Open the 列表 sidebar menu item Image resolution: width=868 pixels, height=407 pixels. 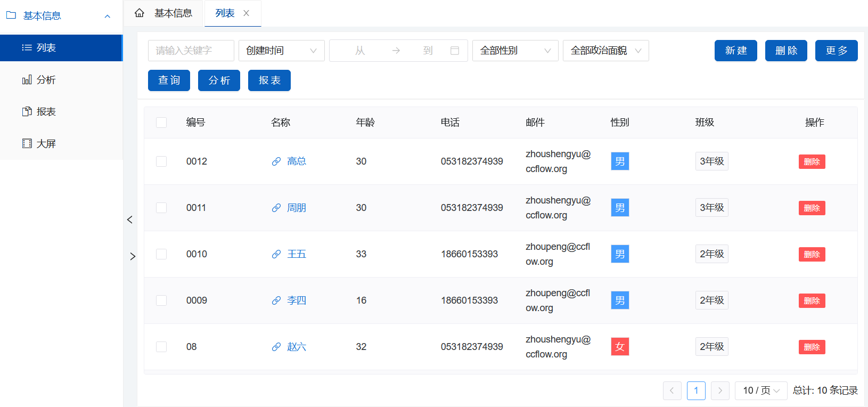(x=61, y=48)
